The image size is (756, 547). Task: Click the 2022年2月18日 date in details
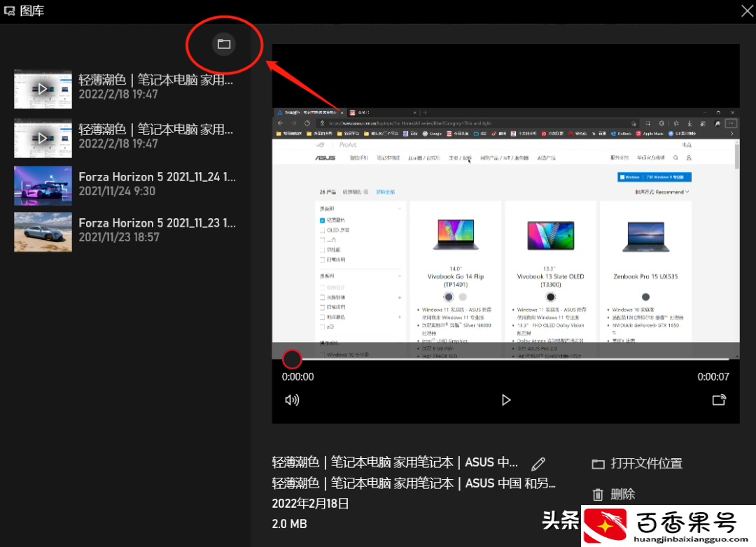click(x=311, y=504)
